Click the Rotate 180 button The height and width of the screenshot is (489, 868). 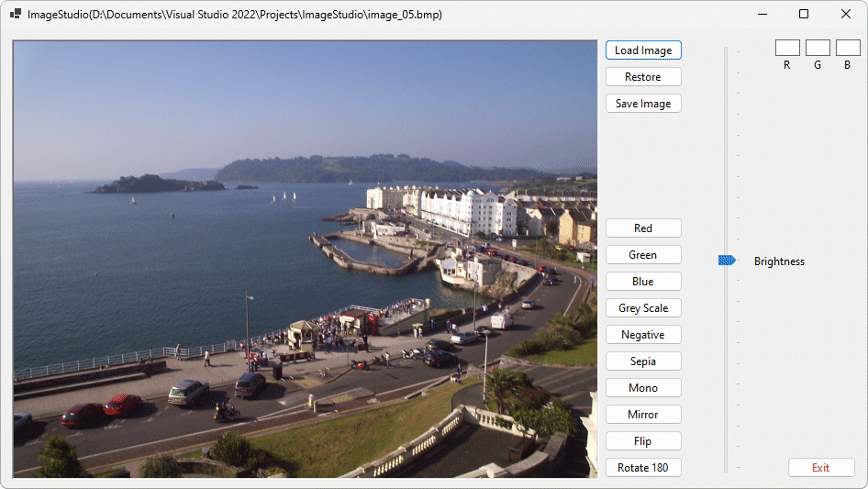(x=643, y=467)
